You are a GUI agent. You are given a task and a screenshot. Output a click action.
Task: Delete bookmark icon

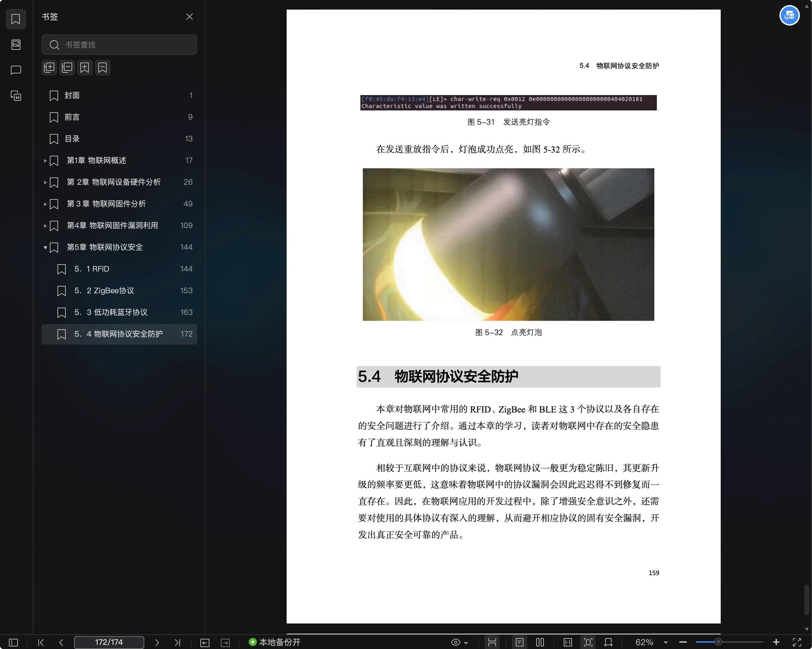102,68
